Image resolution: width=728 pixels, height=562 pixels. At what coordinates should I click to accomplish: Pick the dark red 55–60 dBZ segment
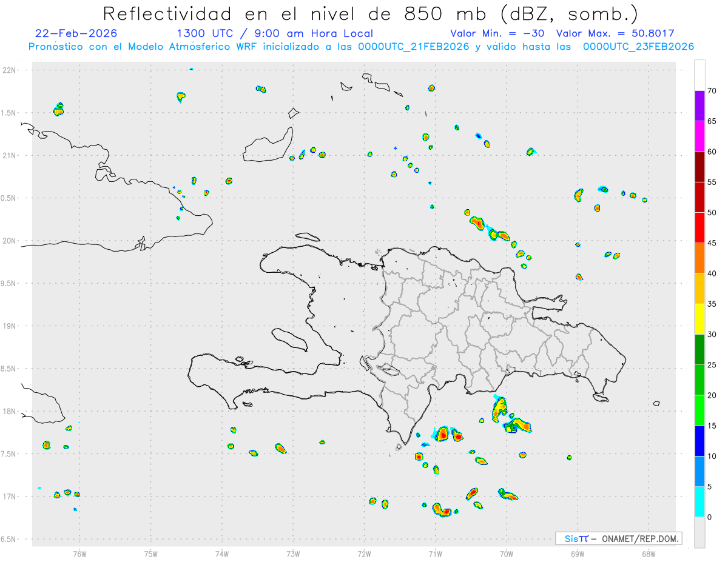click(699, 167)
